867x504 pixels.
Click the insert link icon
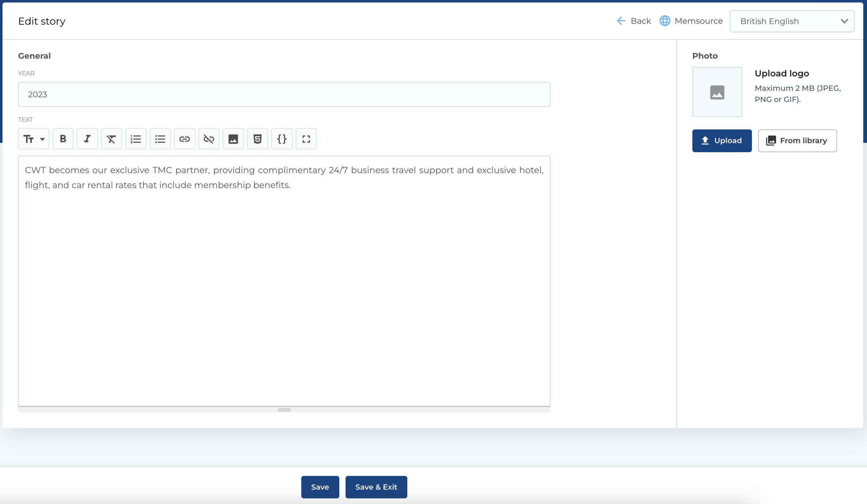click(184, 139)
